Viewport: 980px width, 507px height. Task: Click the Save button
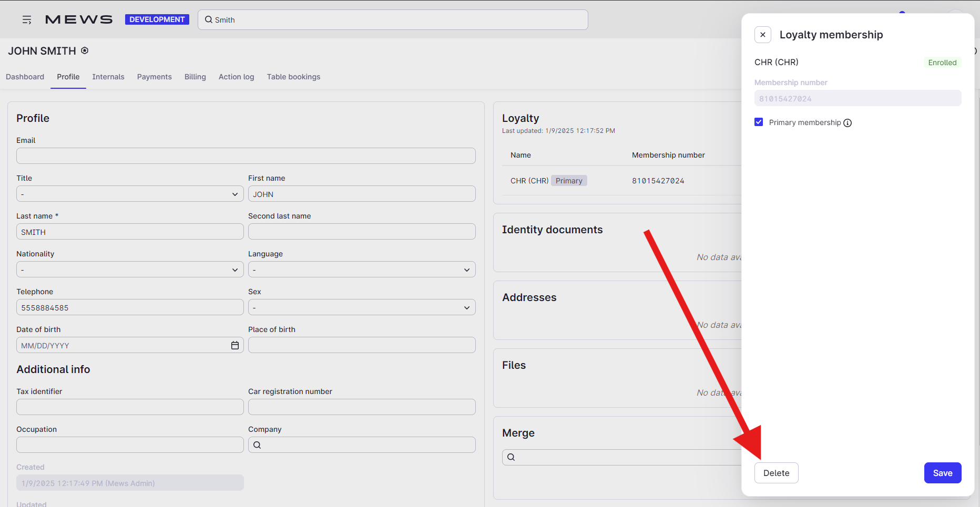click(942, 473)
